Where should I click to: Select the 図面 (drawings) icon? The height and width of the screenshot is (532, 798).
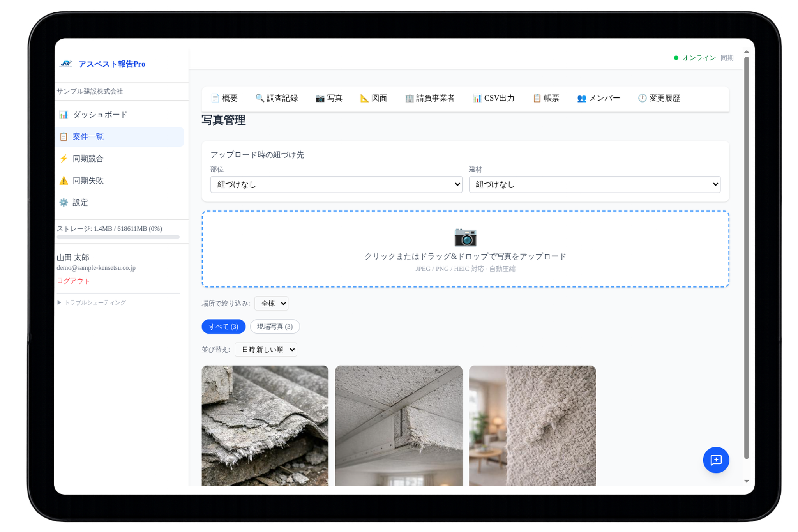coord(364,98)
